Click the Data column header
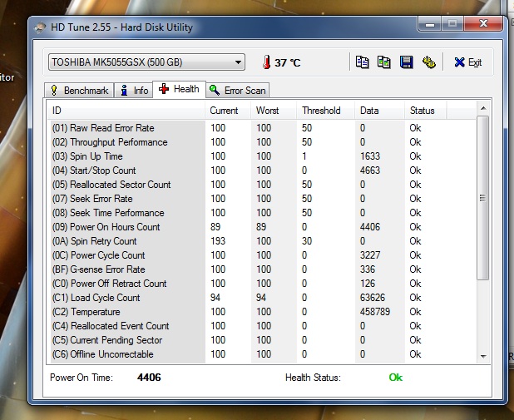514x420 pixels. [x=379, y=111]
